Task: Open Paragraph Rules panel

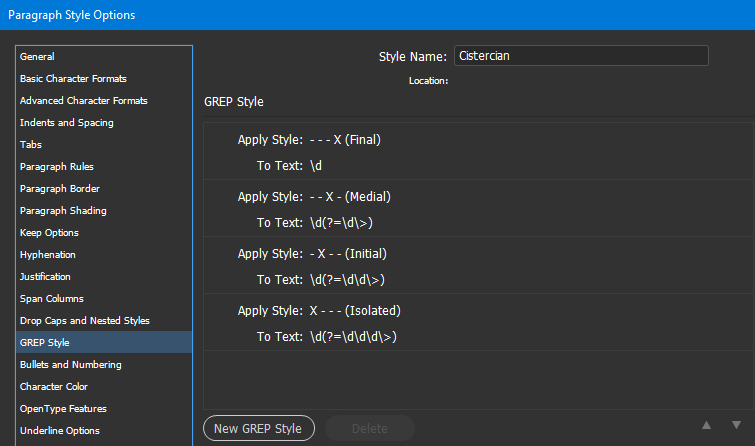Action: (x=57, y=167)
